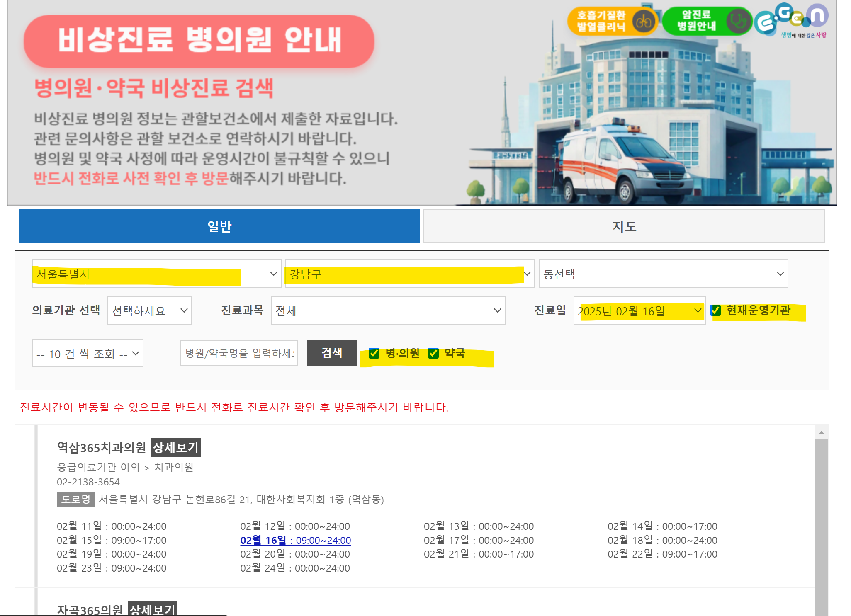Click the 도로명 address label badge

75,499
